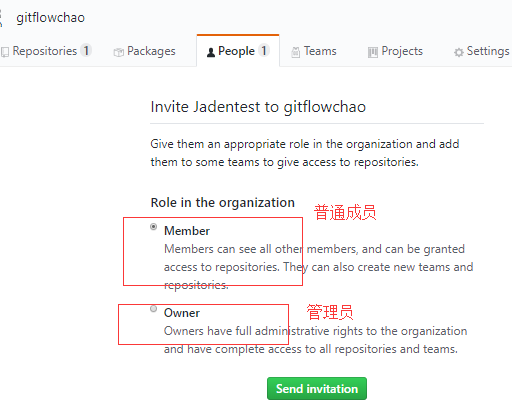Click the Settings gear icon
This screenshot has width=512, height=417.
point(459,52)
